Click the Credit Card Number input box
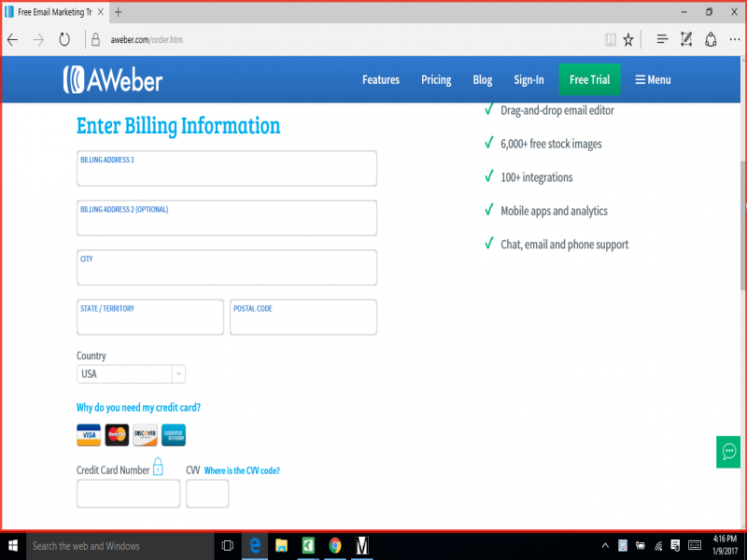747x560 pixels. click(128, 494)
